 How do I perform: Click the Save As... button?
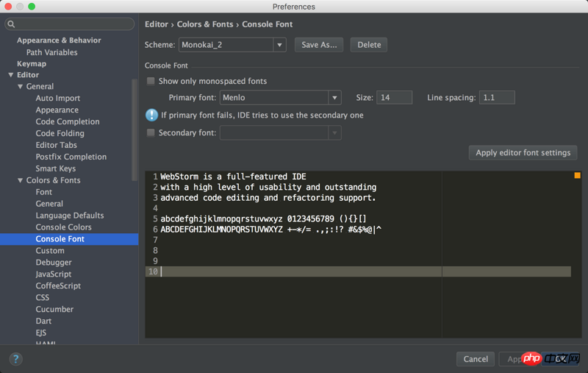pos(320,45)
